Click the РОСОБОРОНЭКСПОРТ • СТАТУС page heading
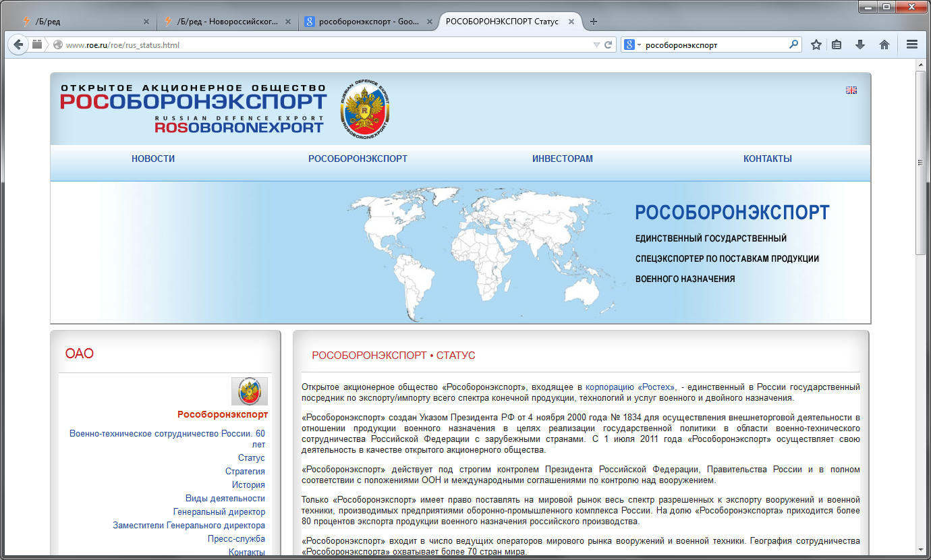931x560 pixels. [393, 356]
